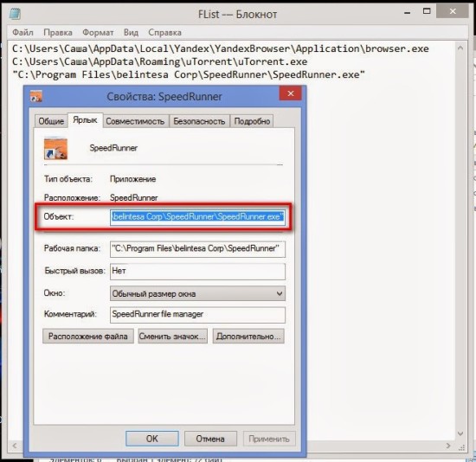Click the Сменить значок button
This screenshot has width=476, height=462.
click(172, 336)
